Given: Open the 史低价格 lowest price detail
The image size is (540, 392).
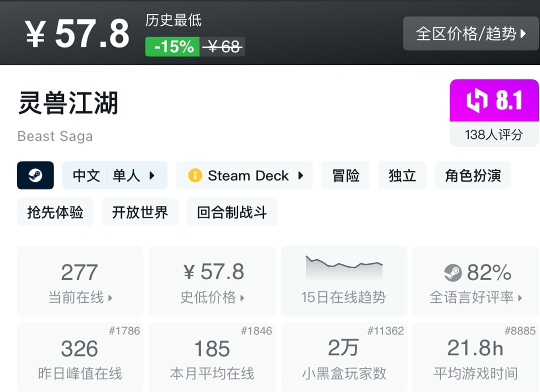Looking at the screenshot, I should click(212, 298).
